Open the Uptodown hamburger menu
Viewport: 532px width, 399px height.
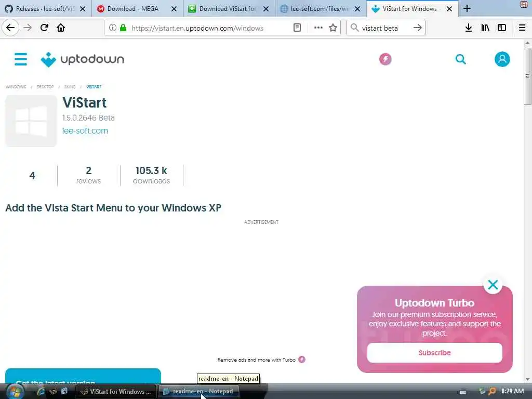(21, 59)
